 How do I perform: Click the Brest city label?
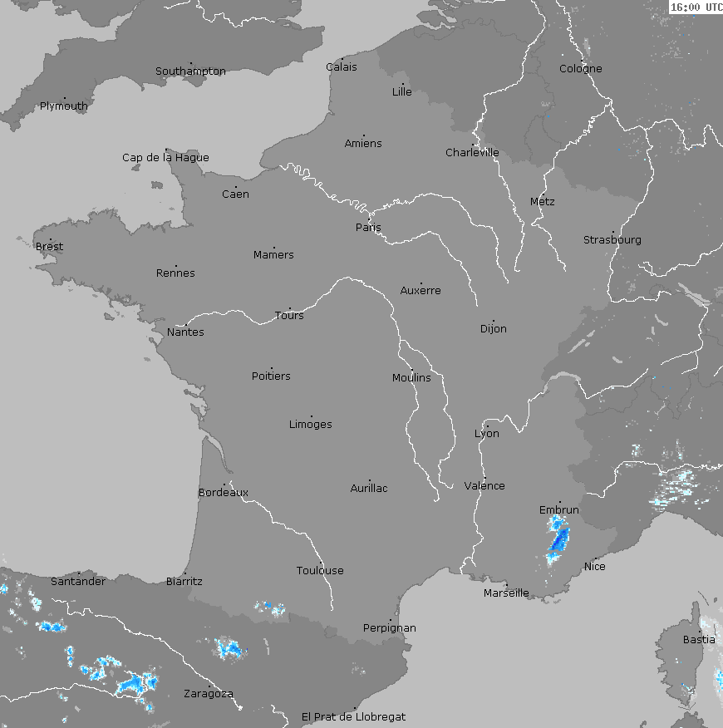click(49, 246)
